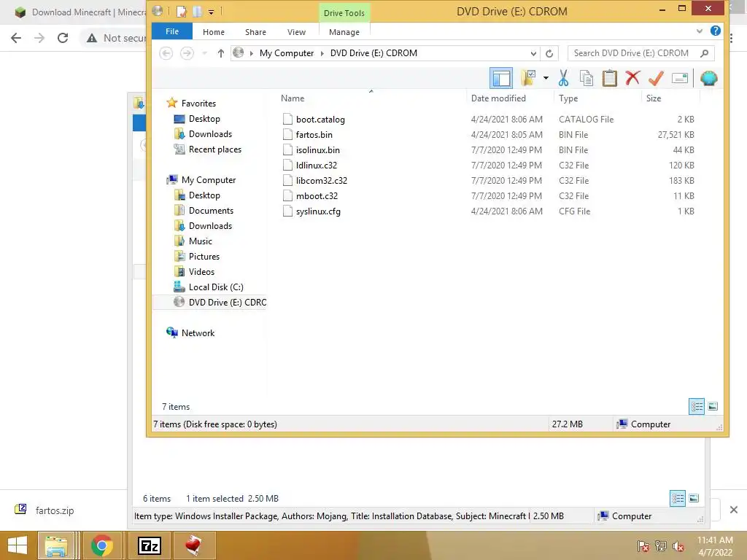Open Music in the navigation pane

click(200, 241)
